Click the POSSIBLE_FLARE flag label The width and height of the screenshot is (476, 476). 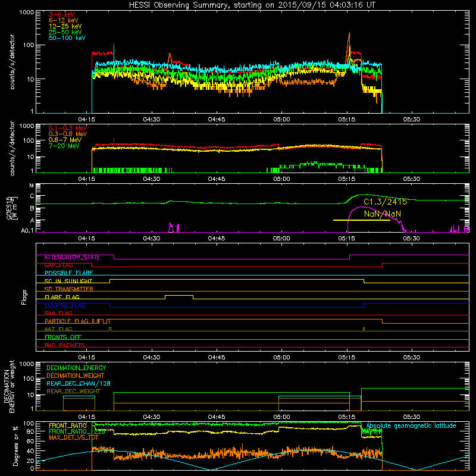(x=68, y=273)
